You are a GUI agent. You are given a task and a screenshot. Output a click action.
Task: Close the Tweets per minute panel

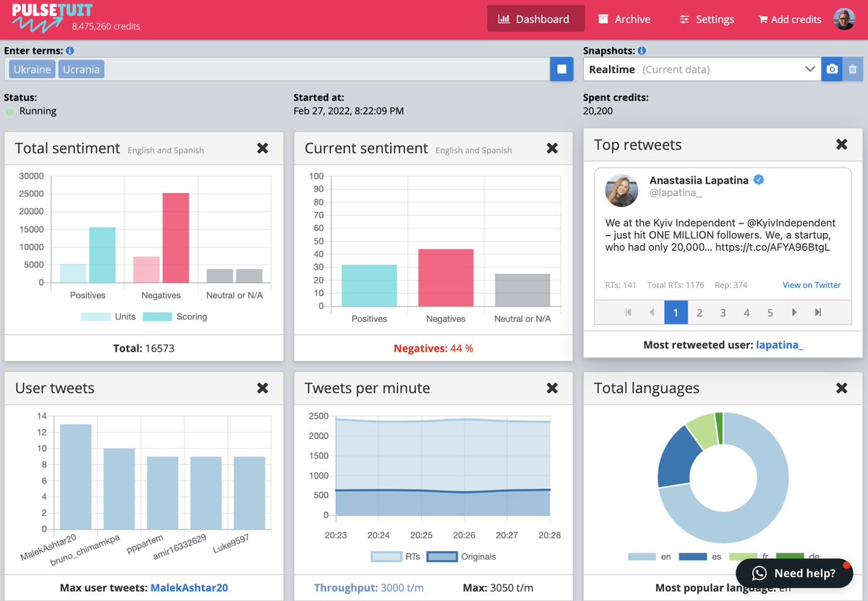552,388
